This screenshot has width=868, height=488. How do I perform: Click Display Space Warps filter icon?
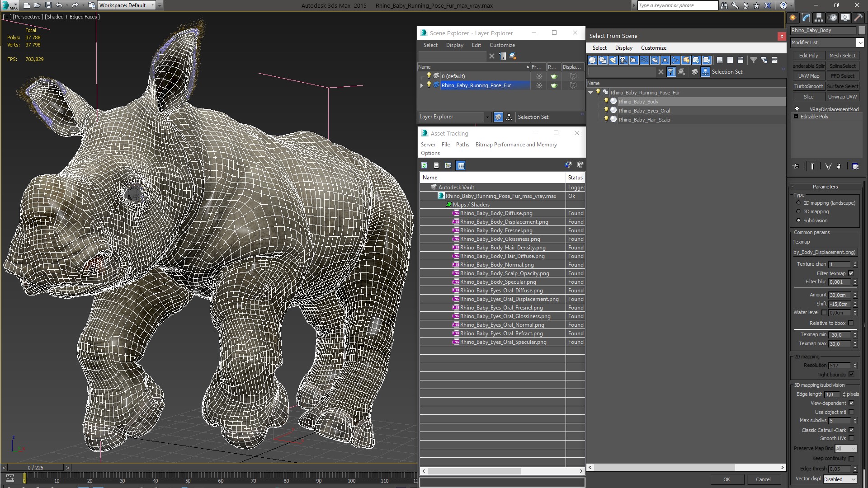tap(644, 60)
